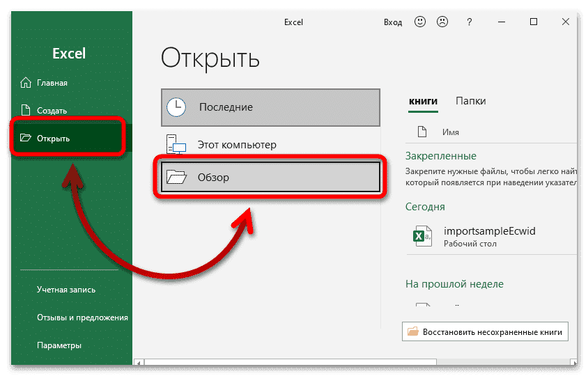Click the clock icon for Последние
Viewport: 588px width, 376px height.
pos(177,107)
